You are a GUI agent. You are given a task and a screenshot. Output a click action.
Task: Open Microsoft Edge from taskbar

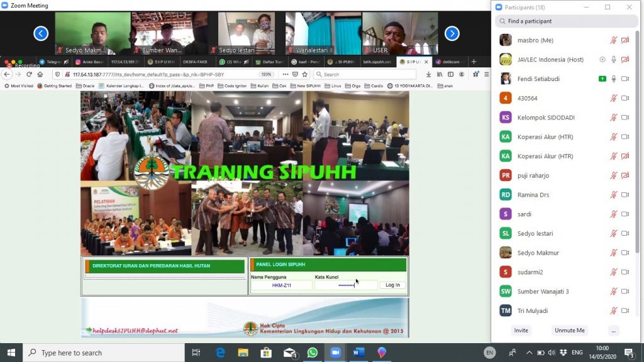[220, 353]
